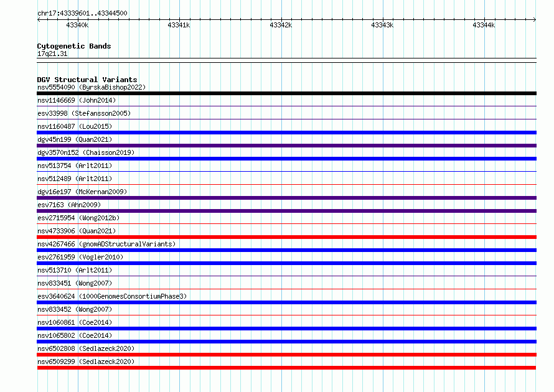Click the 43343k ruler tick label
This screenshot has height=392, width=554.
[382, 25]
